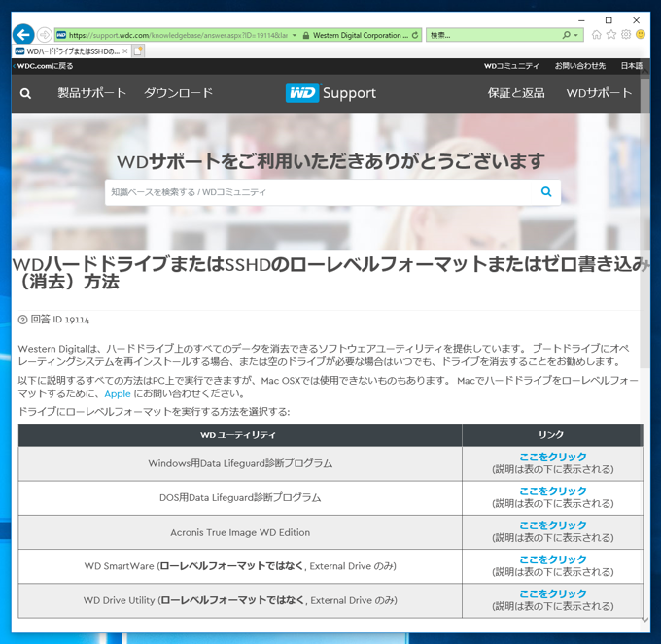
Task: Open the 製品サポート menu
Action: pos(92,93)
